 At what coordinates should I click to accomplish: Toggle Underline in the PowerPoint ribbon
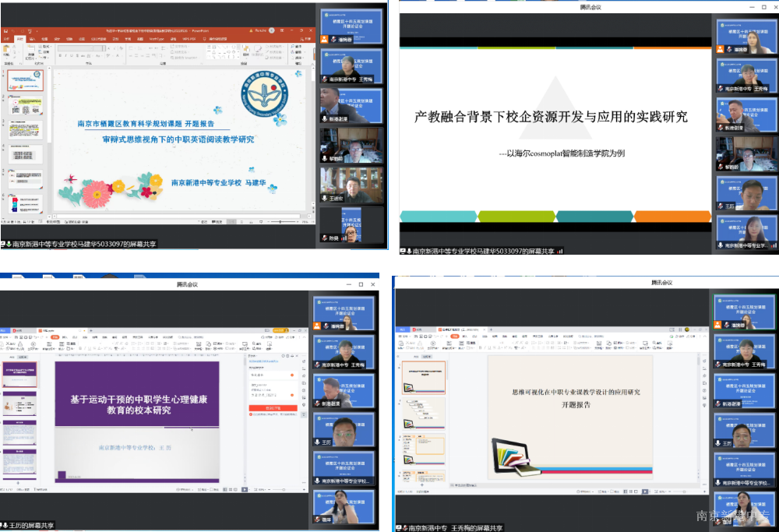[x=71, y=55]
